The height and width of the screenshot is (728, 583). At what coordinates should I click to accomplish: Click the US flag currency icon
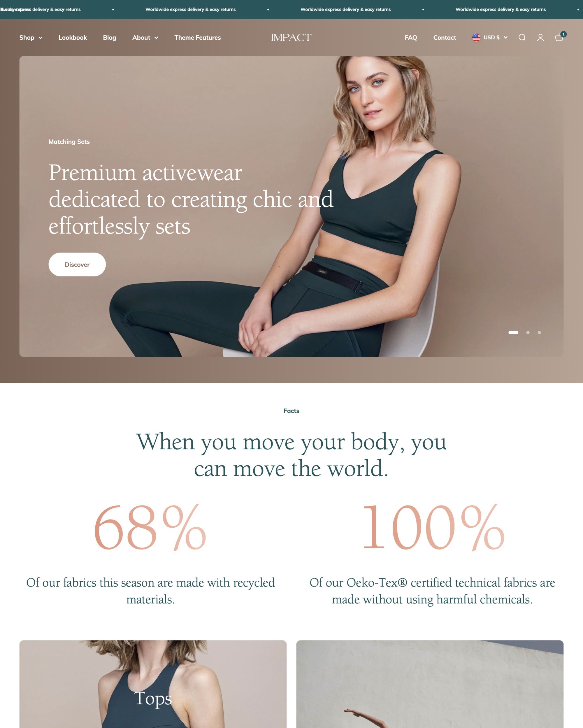pos(476,38)
